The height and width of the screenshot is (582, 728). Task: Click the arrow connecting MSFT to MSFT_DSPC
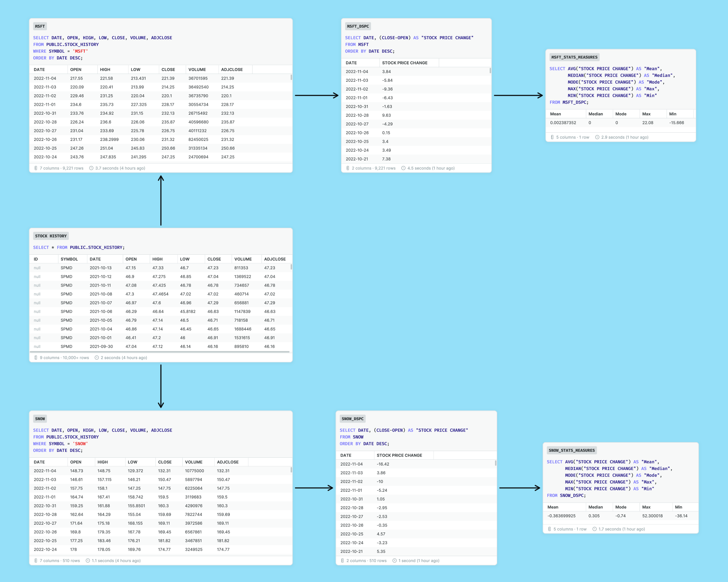pos(316,95)
